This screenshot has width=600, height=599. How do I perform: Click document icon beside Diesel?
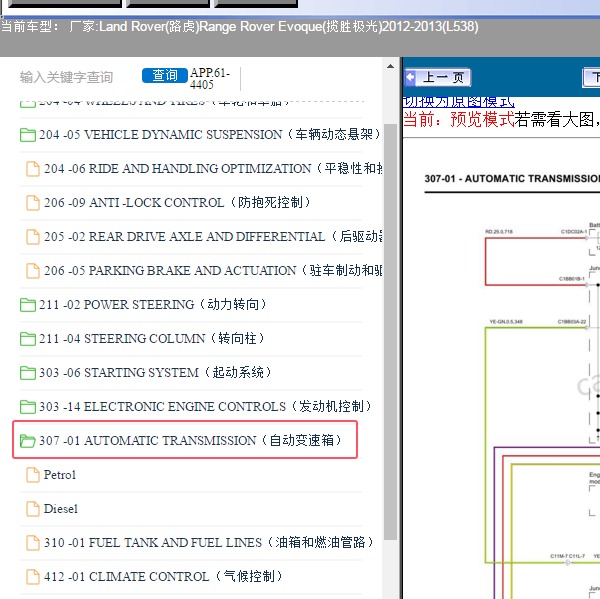(33, 509)
